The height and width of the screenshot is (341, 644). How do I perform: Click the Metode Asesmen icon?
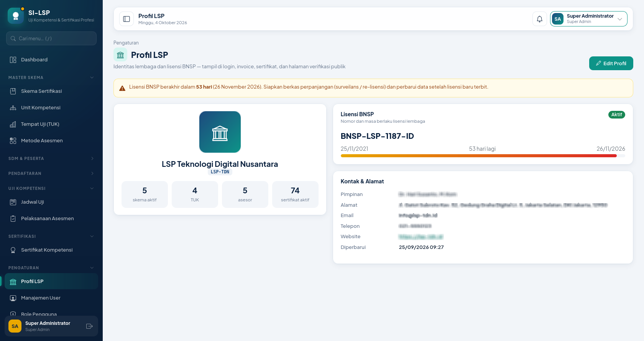pos(13,141)
